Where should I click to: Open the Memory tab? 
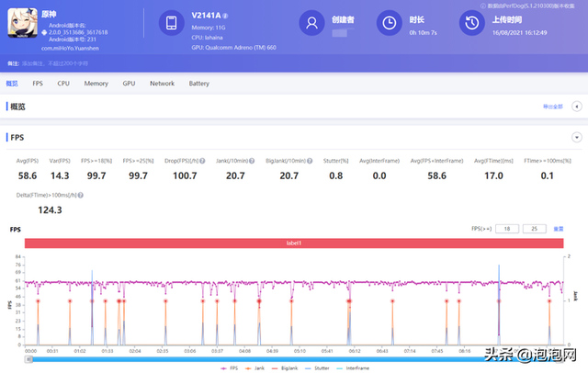click(96, 84)
